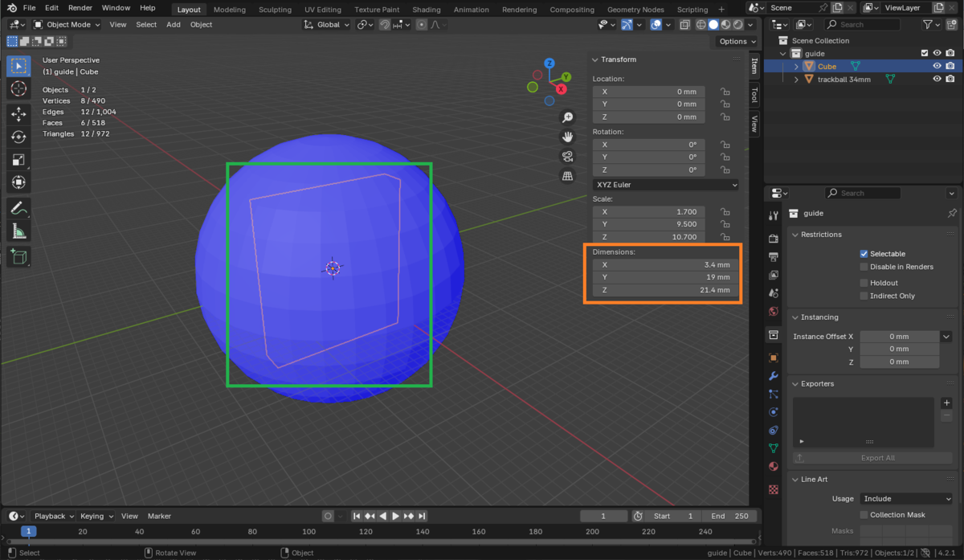The width and height of the screenshot is (964, 560).
Task: Pin the guide collection properties
Action: click(x=952, y=214)
